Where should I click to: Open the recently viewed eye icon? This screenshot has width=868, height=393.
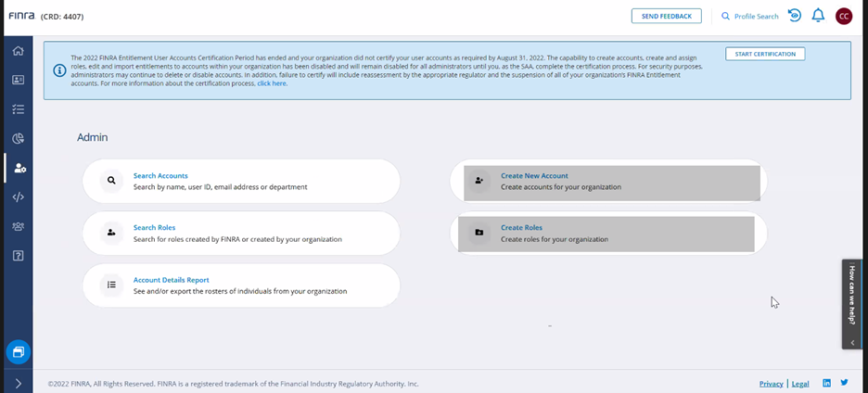pos(795,16)
